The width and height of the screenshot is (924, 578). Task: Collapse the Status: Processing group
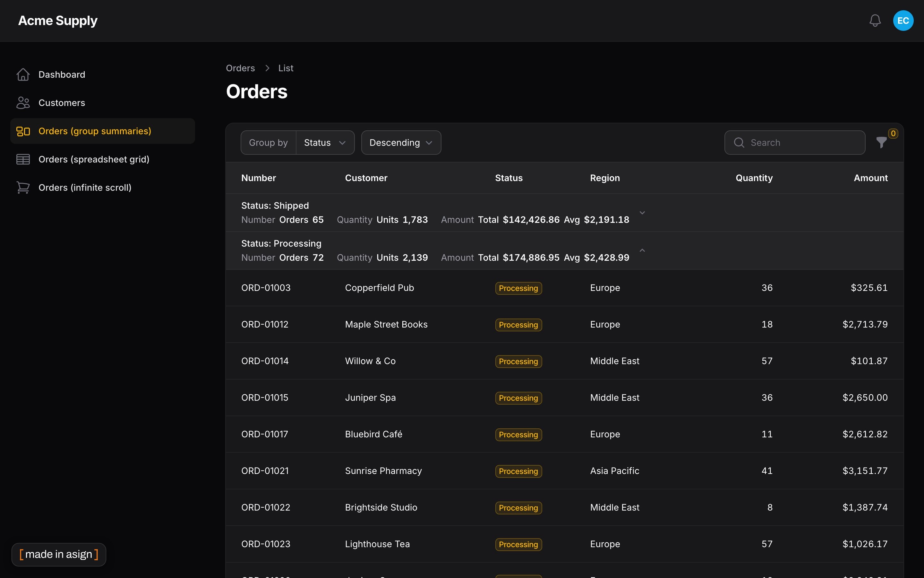(x=642, y=250)
